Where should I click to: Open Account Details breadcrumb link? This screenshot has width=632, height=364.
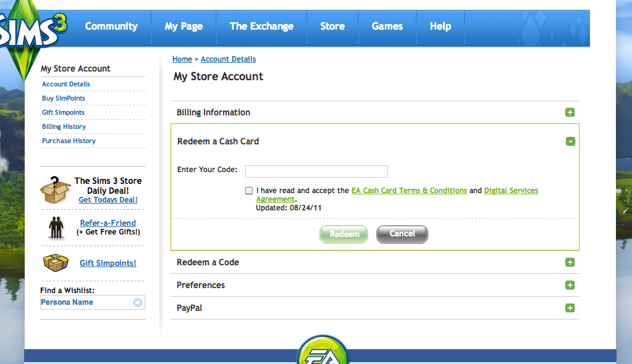point(228,59)
